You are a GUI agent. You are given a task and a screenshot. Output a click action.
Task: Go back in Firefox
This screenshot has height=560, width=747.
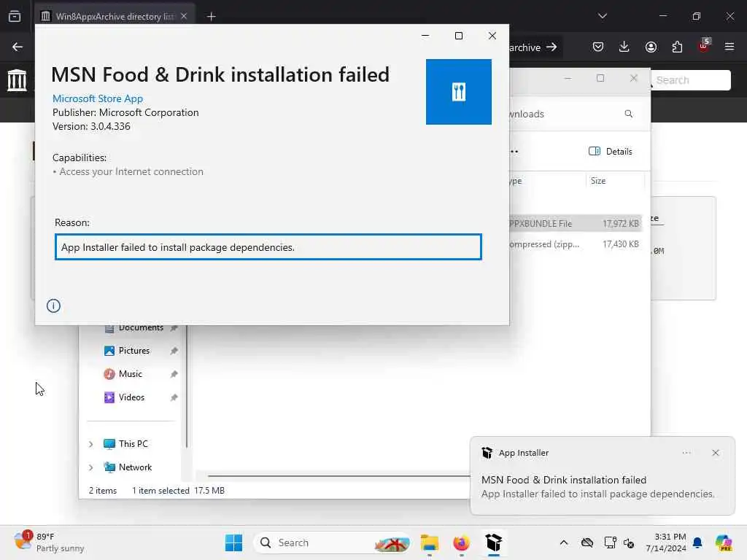tap(18, 47)
